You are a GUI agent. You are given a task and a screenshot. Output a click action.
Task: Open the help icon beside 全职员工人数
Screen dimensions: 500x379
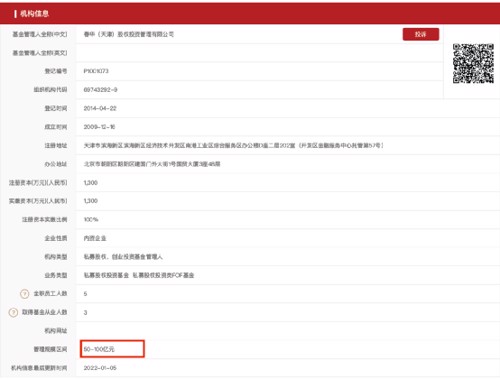(25, 294)
